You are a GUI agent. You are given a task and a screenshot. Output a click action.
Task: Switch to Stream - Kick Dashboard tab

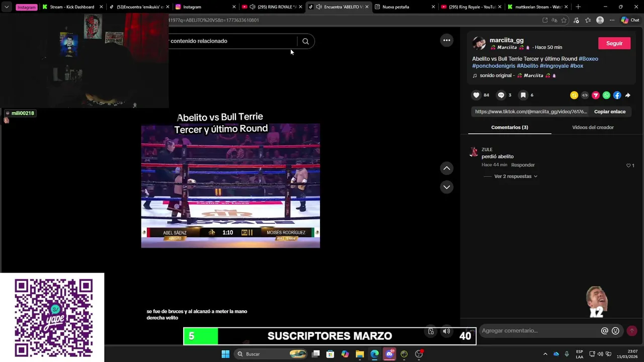[72, 7]
